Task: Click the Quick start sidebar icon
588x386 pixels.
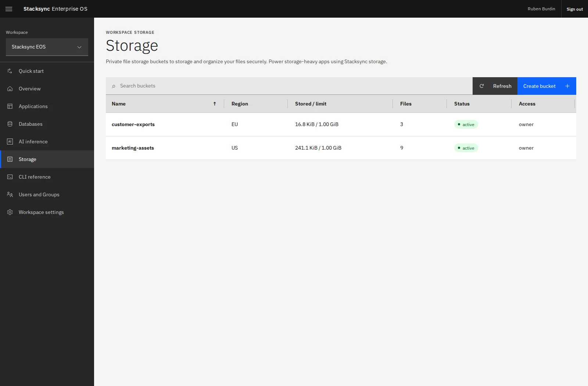Action: (x=10, y=71)
